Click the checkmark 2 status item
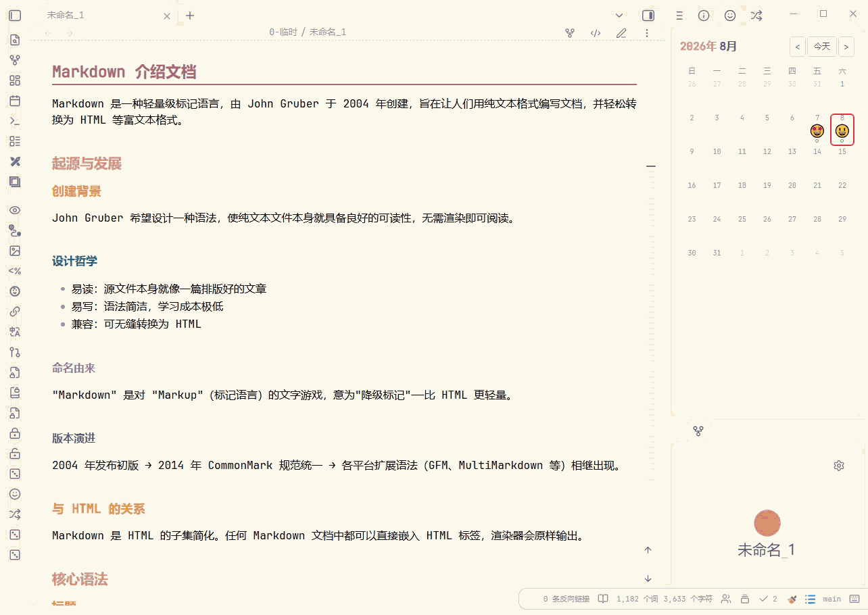This screenshot has height=615, width=868. [769, 599]
